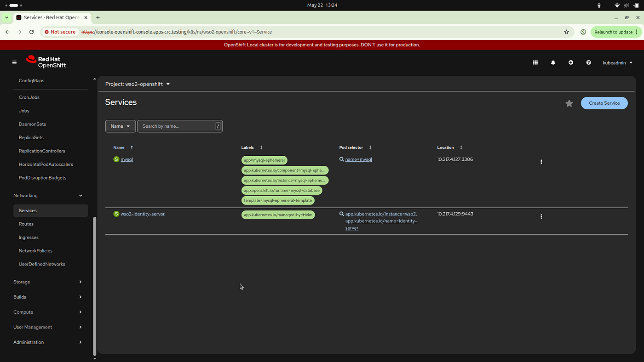Click the S badge next to wso2-identity-server
Viewport: 644px width, 362px height.
click(116, 214)
